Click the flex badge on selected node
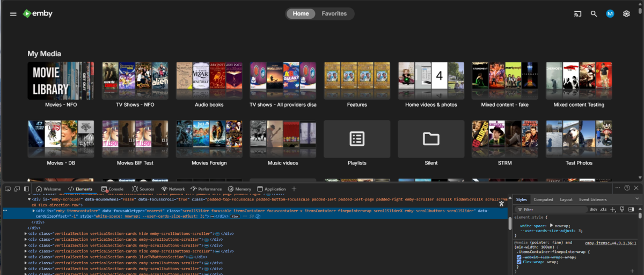The image size is (644, 275). pyautogui.click(x=235, y=217)
